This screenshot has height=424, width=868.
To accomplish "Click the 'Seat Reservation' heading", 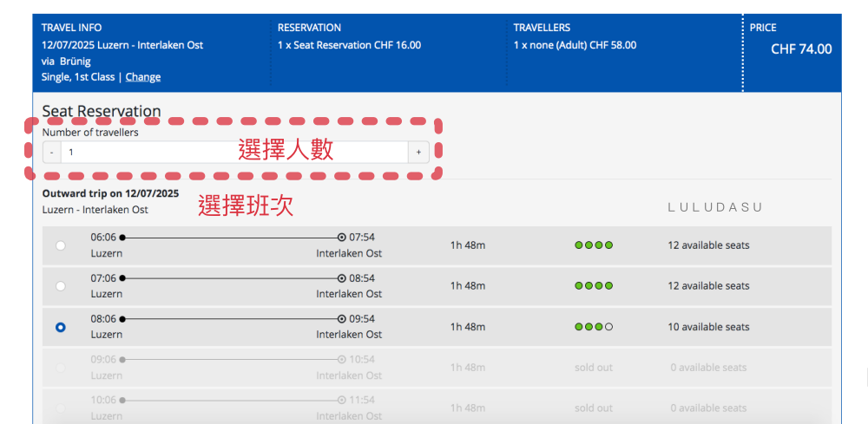I will tap(102, 111).
